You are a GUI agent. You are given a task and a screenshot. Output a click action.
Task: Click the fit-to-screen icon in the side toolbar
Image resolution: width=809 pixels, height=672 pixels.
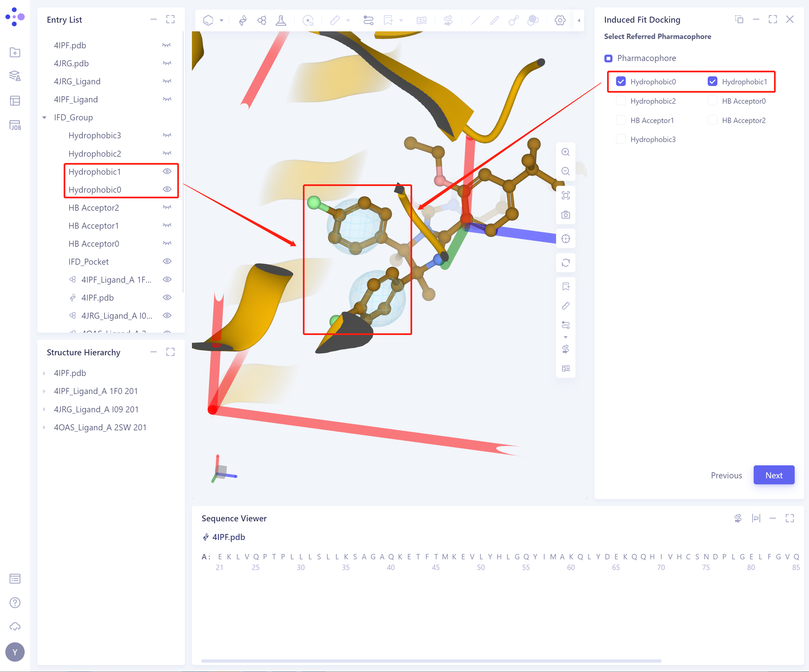click(565, 195)
